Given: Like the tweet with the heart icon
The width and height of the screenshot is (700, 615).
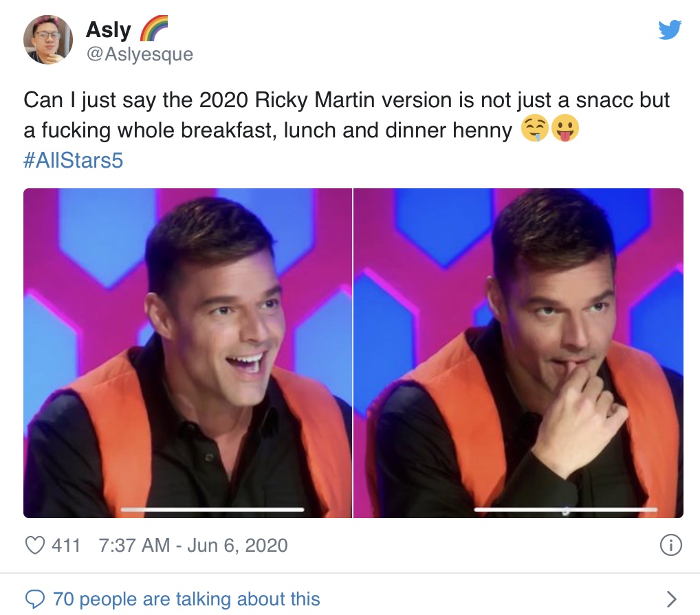Looking at the screenshot, I should point(35,545).
